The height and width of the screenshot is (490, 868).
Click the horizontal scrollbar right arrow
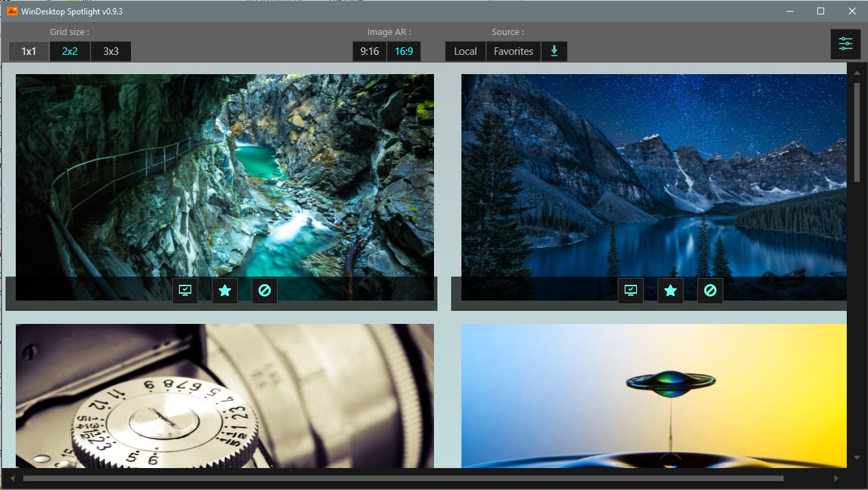[x=836, y=478]
